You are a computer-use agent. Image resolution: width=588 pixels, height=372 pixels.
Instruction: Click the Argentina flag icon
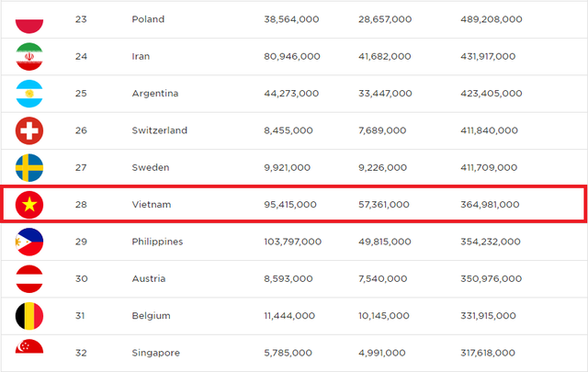(29, 94)
